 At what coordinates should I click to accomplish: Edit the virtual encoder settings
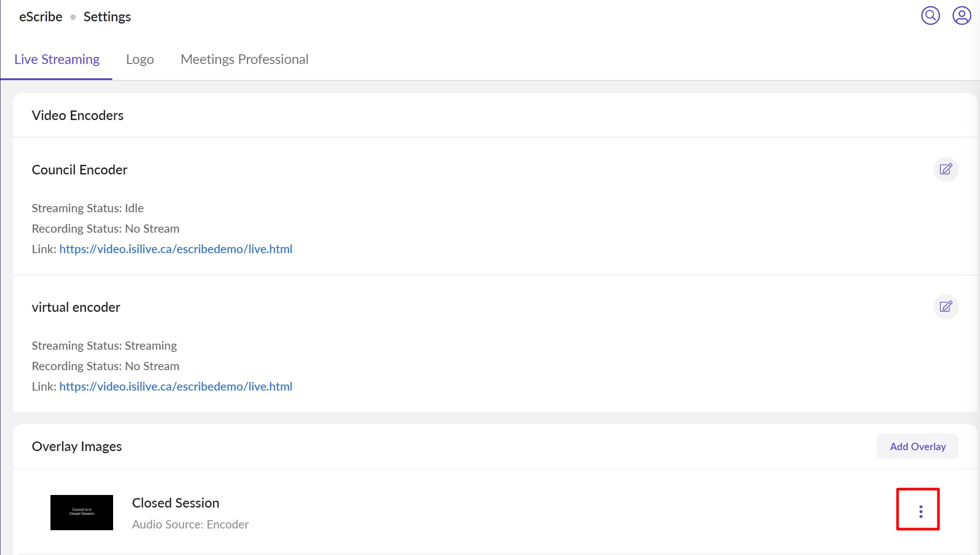click(x=946, y=307)
